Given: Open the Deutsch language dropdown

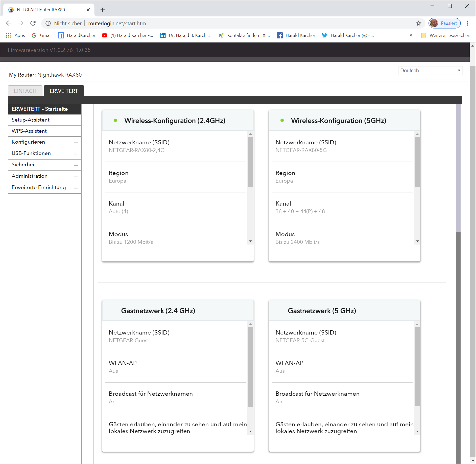Looking at the screenshot, I should pos(430,71).
